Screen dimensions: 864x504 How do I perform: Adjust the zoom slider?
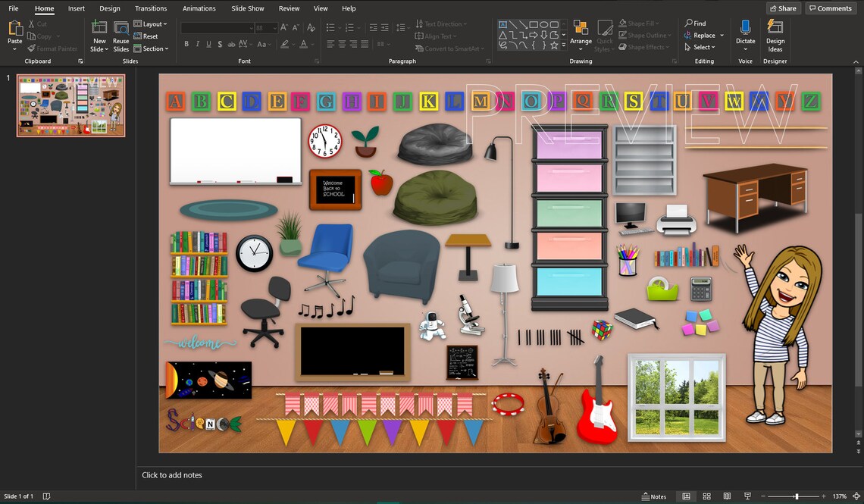coord(797,496)
